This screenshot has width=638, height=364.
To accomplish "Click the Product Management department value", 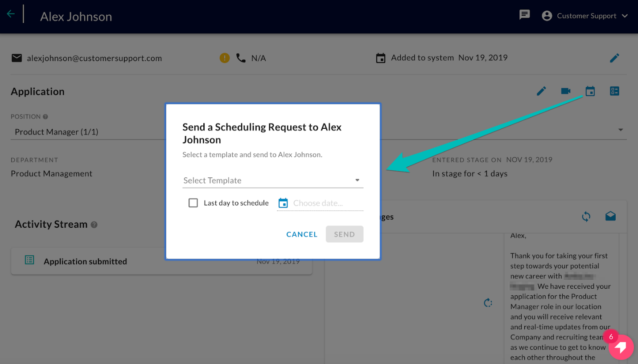I will 52,174.
